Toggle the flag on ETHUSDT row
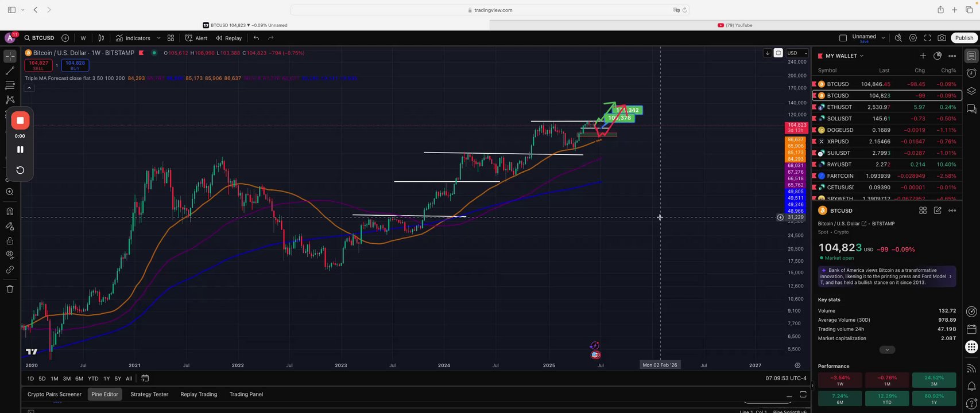The image size is (980, 413). point(815,107)
